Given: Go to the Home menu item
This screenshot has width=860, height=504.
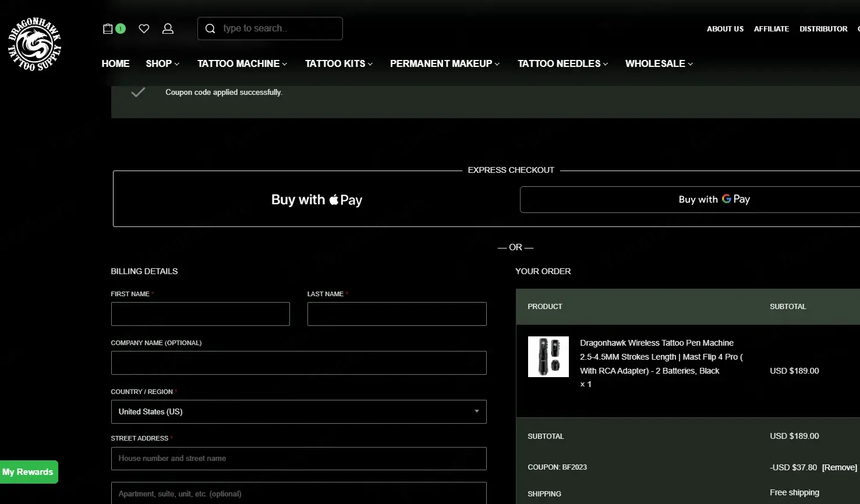Looking at the screenshot, I should pyautogui.click(x=115, y=63).
